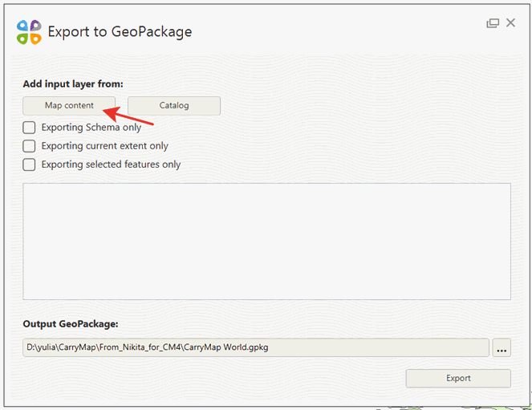Add input layer from Map content
This screenshot has width=532, height=410.
coord(69,105)
